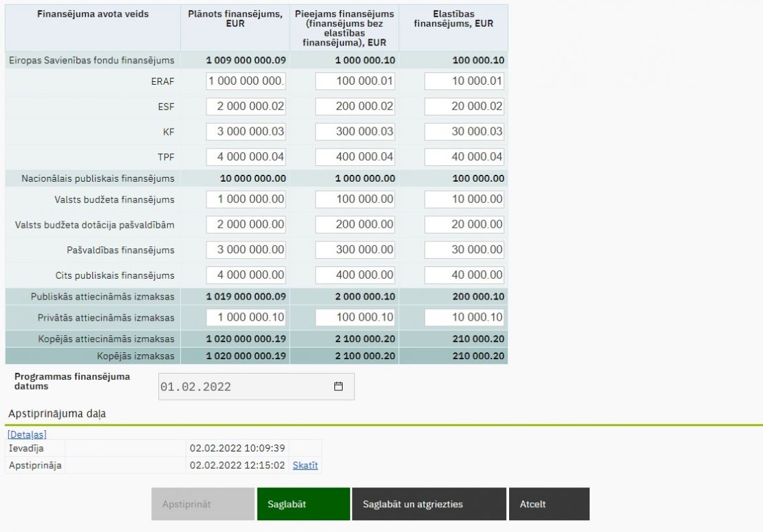Select Pašvaldības finansējums Elastības input
This screenshot has width=763, height=532.
464,250
